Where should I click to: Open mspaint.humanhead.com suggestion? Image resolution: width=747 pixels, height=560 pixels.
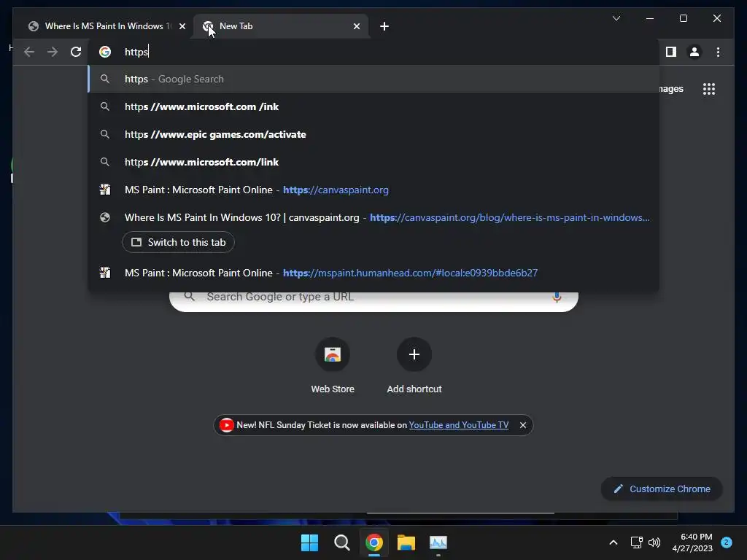coord(373,273)
